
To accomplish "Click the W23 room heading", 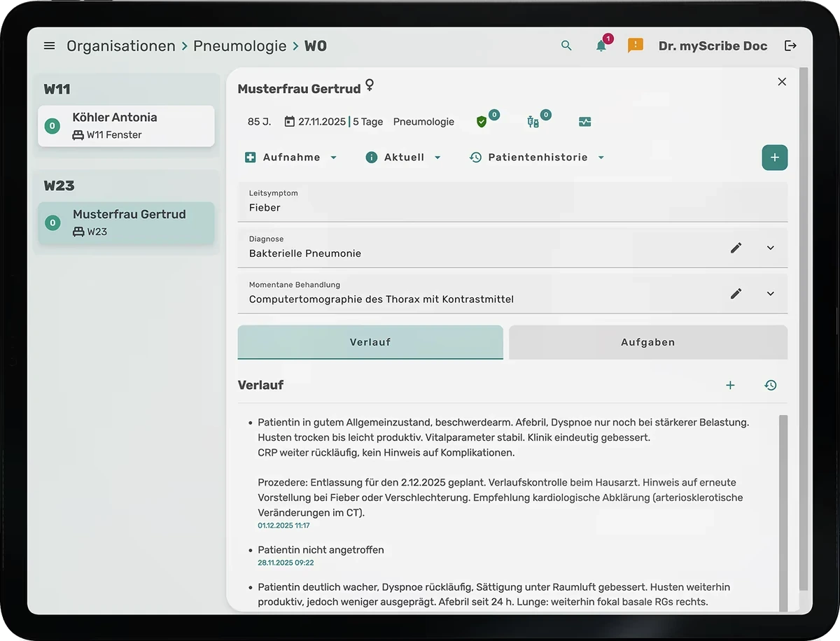I will click(x=59, y=185).
